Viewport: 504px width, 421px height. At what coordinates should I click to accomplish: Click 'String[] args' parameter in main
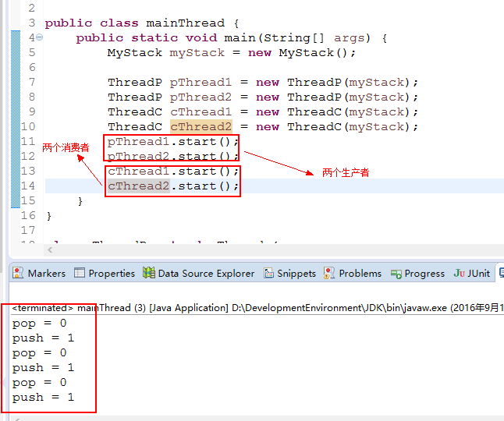[x=314, y=38]
